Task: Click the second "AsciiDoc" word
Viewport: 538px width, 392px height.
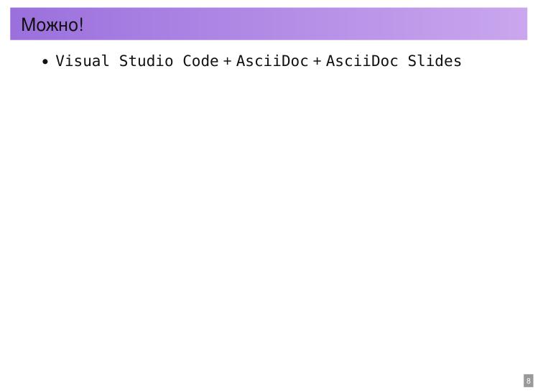Action: pyautogui.click(x=362, y=61)
